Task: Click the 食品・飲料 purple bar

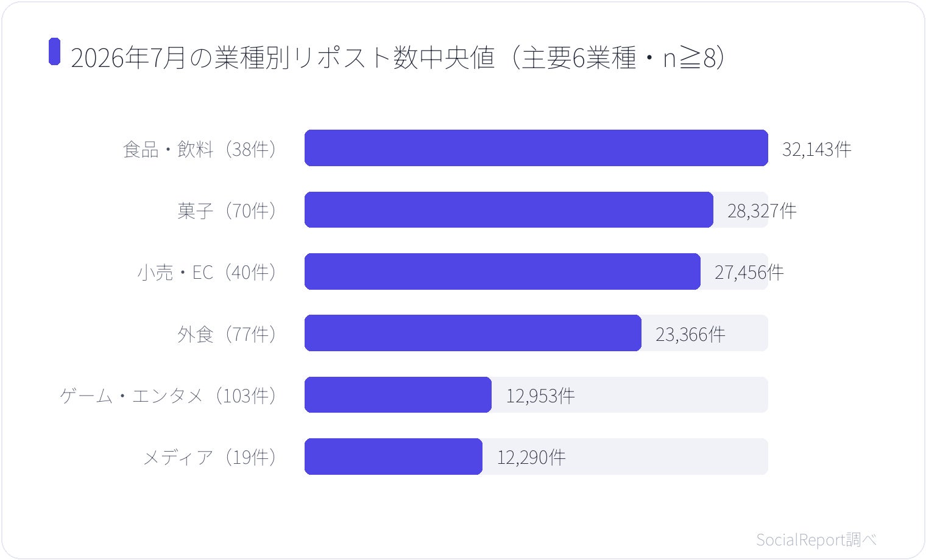Action: [x=536, y=148]
